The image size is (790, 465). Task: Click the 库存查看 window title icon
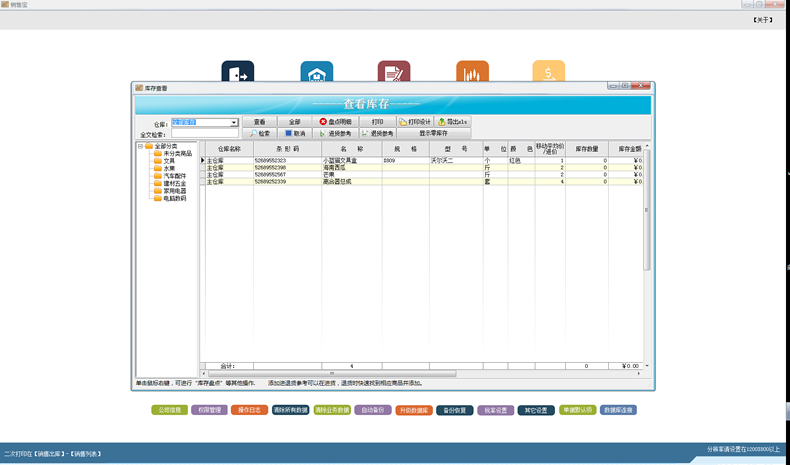[x=139, y=88]
